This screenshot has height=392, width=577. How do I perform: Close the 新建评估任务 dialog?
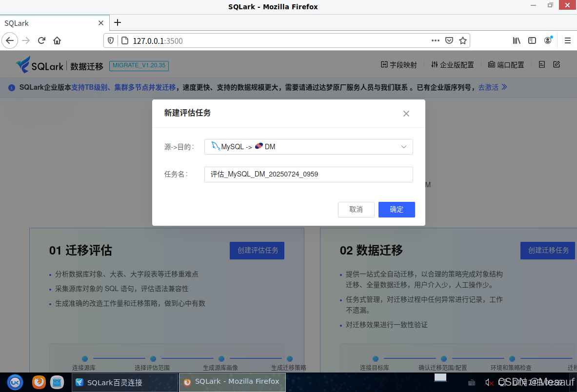click(406, 114)
